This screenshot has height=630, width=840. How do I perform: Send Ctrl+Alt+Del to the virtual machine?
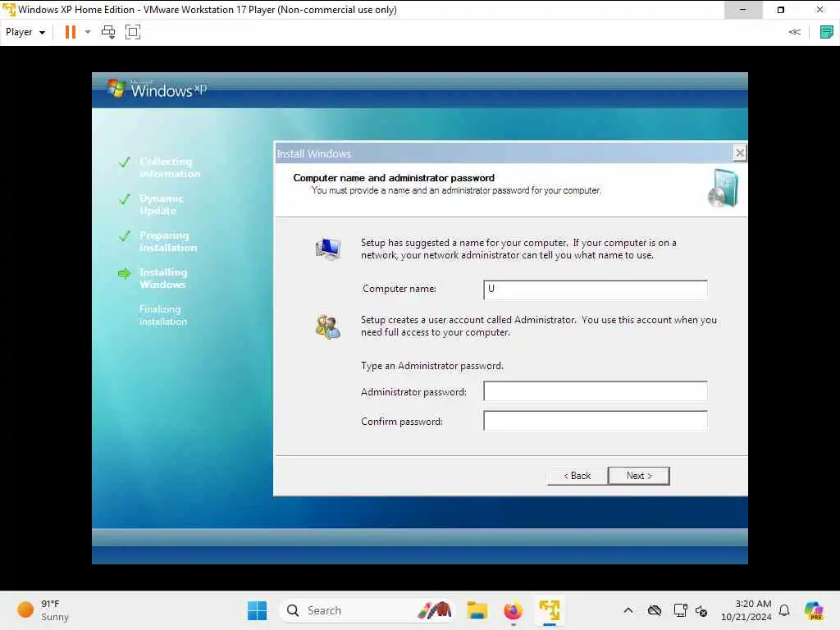pyautogui.click(x=108, y=32)
